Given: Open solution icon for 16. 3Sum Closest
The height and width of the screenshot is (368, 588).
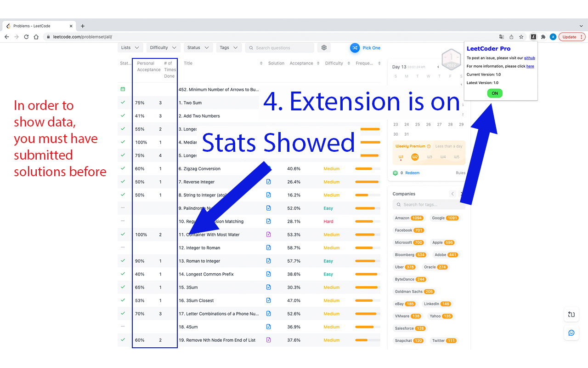Looking at the screenshot, I should coord(269,300).
